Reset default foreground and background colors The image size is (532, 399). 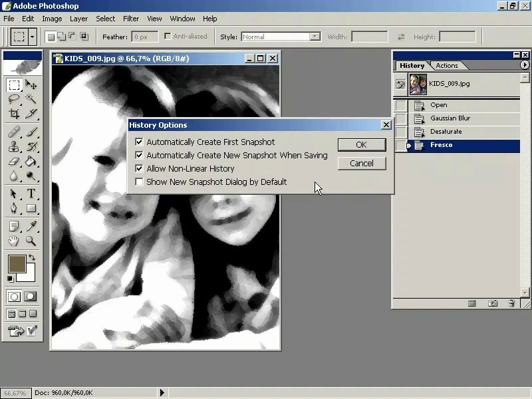[x=11, y=279]
